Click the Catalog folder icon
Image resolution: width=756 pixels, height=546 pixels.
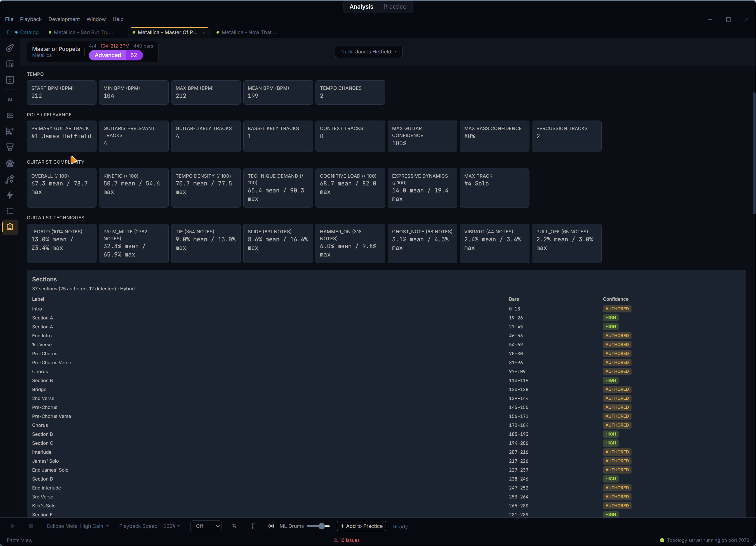[9, 32]
